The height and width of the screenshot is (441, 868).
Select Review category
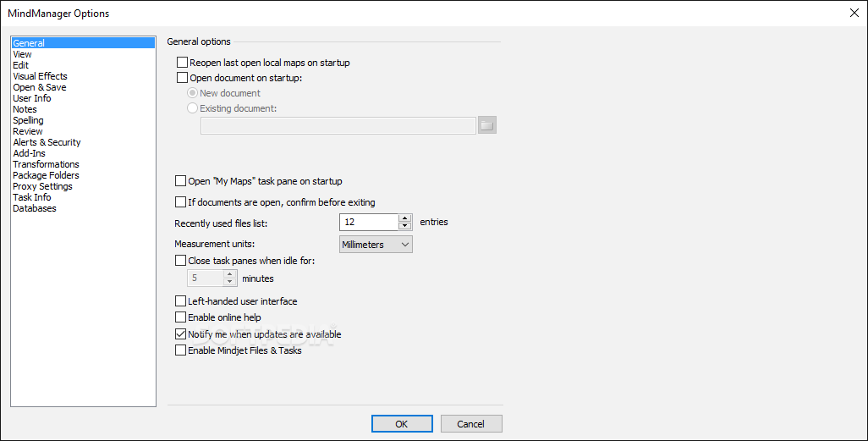point(84,131)
